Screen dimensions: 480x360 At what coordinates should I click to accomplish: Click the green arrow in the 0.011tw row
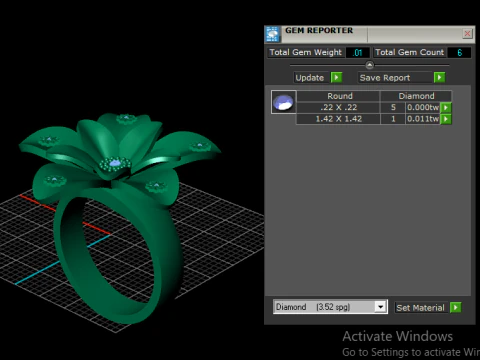pyautogui.click(x=446, y=119)
